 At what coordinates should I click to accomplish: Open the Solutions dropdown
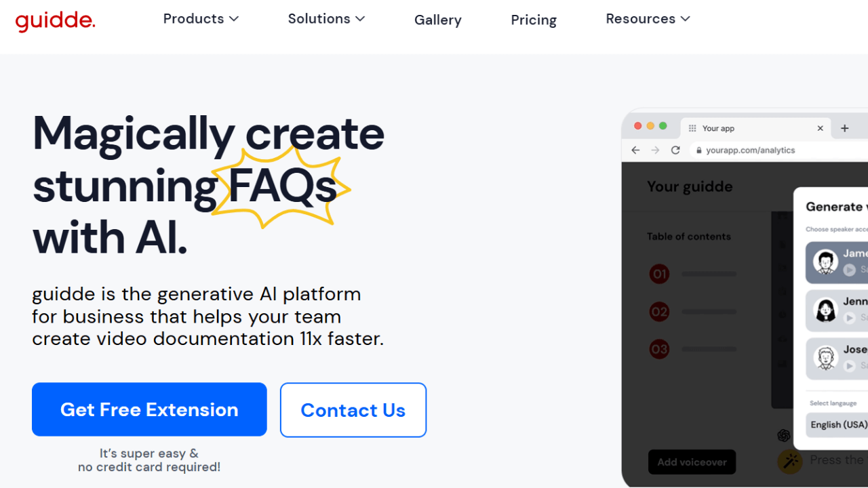[326, 19]
